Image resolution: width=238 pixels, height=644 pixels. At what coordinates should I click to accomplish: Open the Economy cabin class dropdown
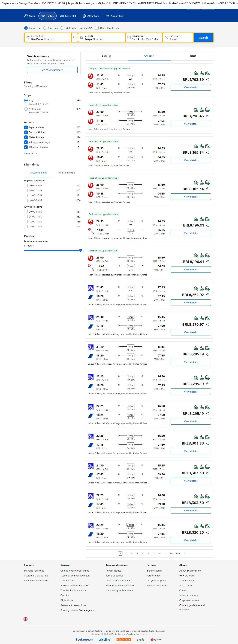[x=85, y=28]
